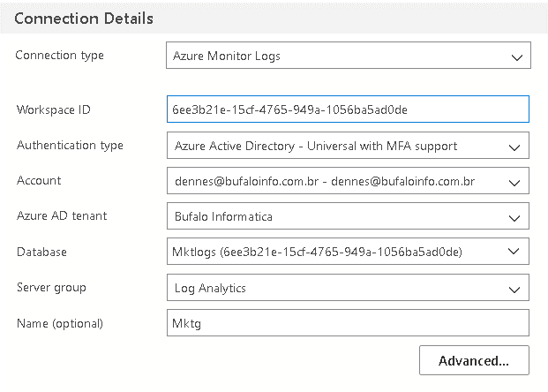Screen dimensions: 548x392
Task: Expand the Azure AD tenant dropdown
Action: [348, 216]
